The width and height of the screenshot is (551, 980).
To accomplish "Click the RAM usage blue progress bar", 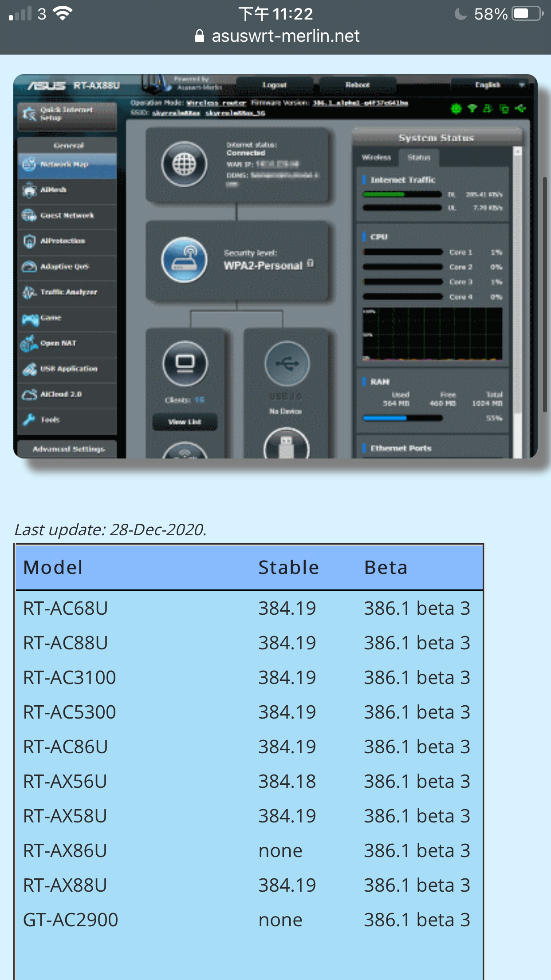I will pyautogui.click(x=402, y=418).
